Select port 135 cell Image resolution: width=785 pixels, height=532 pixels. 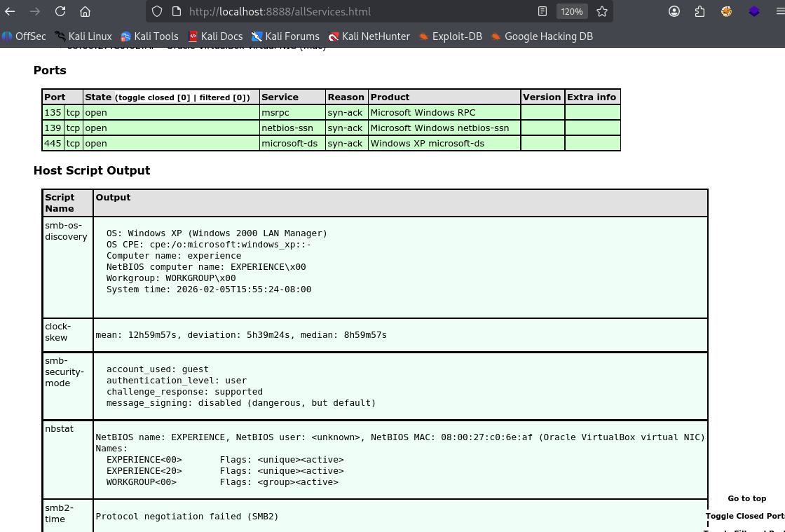pyautogui.click(x=53, y=113)
